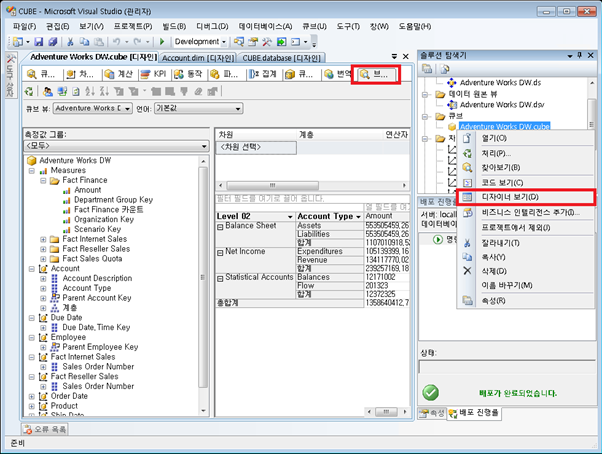The height and width of the screenshot is (454, 602).
Task: Choose 찾아보기(B) from the context menu
Action: pos(525,168)
